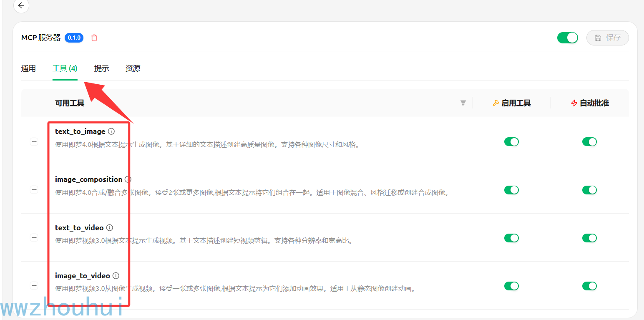Open info icon beside image_composition

[128, 179]
